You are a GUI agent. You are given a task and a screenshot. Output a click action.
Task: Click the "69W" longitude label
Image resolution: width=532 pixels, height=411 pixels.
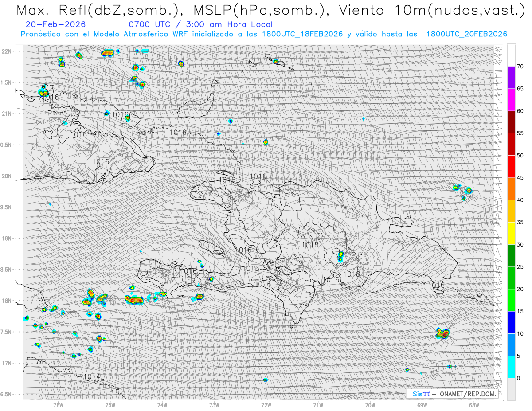[422, 405]
